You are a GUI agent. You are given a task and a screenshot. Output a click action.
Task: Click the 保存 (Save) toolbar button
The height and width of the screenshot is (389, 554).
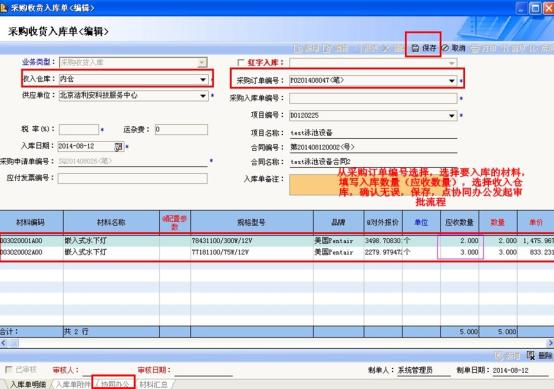[424, 48]
